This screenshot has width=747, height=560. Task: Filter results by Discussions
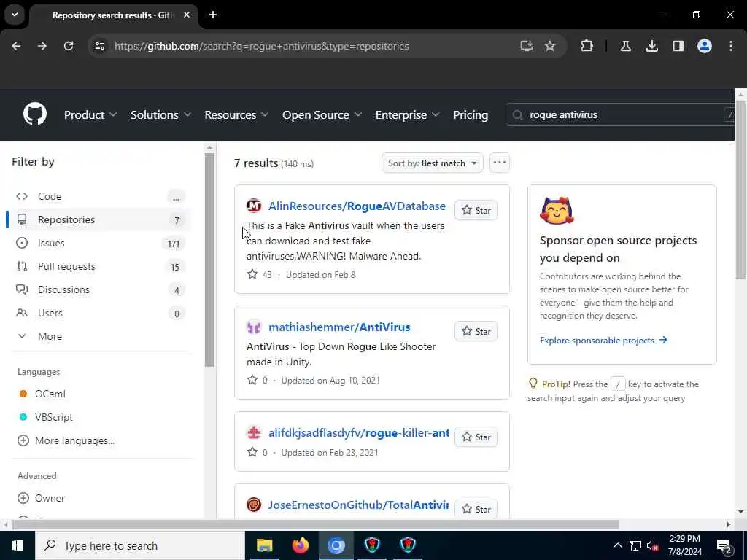coord(100,289)
